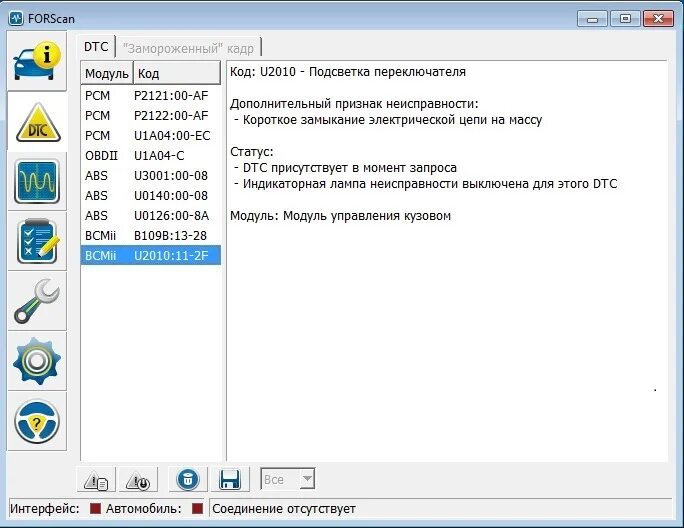
Task: Select the DTC warning triangle sidebar icon
Action: 37,122
